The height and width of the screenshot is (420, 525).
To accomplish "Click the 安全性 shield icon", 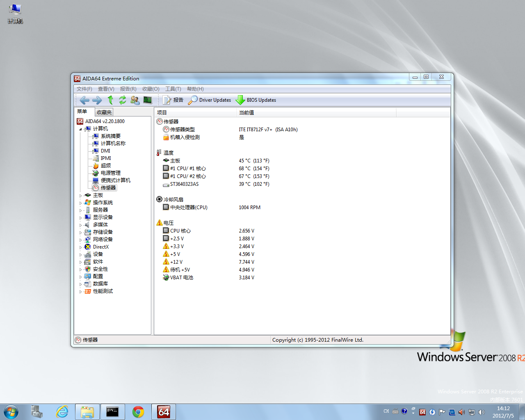I will click(88, 269).
